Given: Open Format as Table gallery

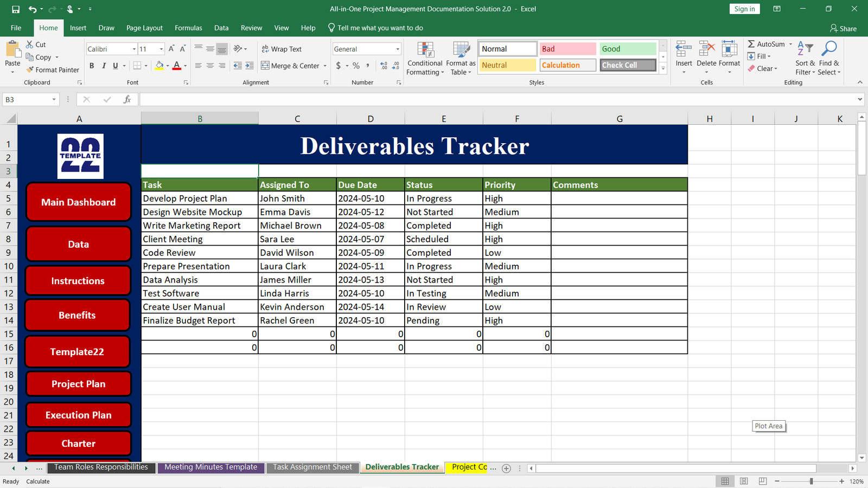Looking at the screenshot, I should click(x=461, y=59).
